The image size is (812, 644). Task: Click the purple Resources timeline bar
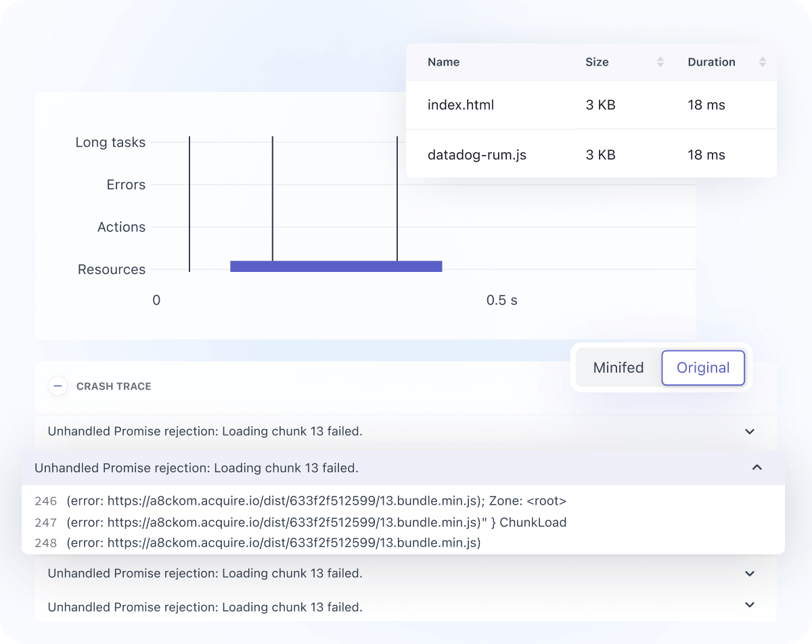tap(336, 267)
